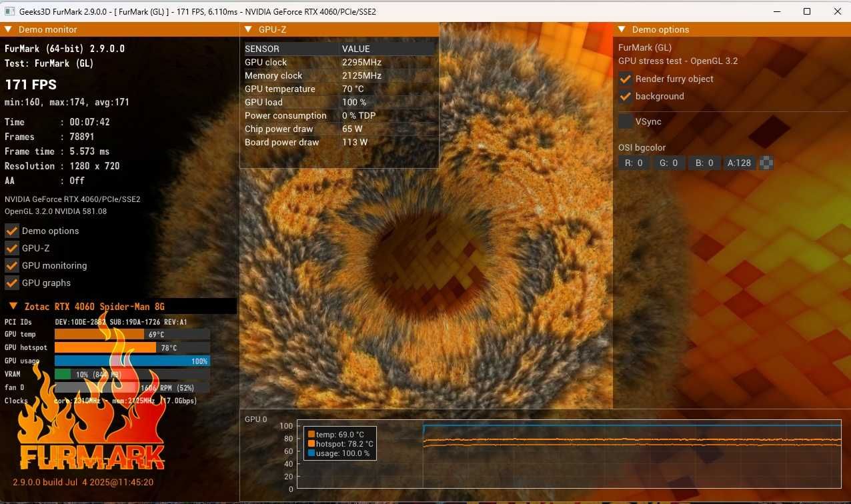
Task: Enable the VSync checkbox
Action: tap(626, 121)
